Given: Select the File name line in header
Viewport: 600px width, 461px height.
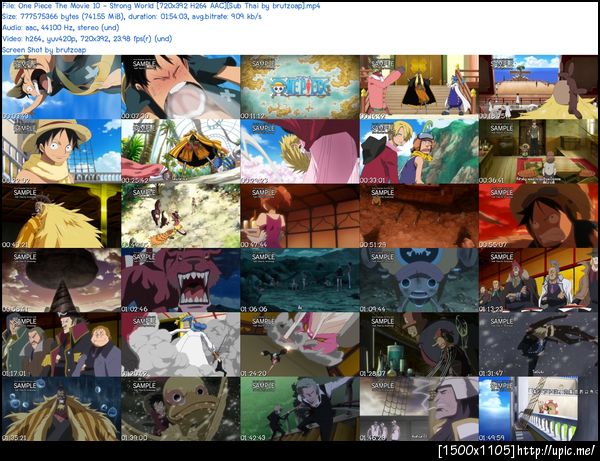Looking at the screenshot, I should click(161, 6).
